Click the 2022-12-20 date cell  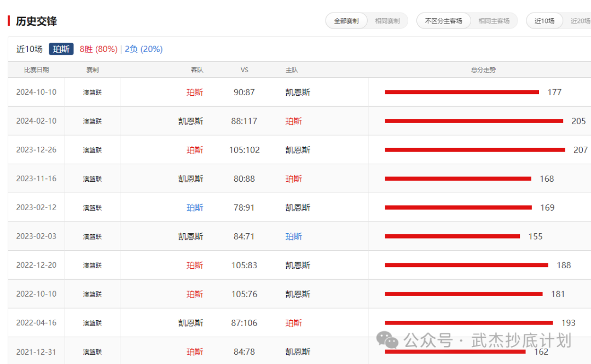coord(36,265)
